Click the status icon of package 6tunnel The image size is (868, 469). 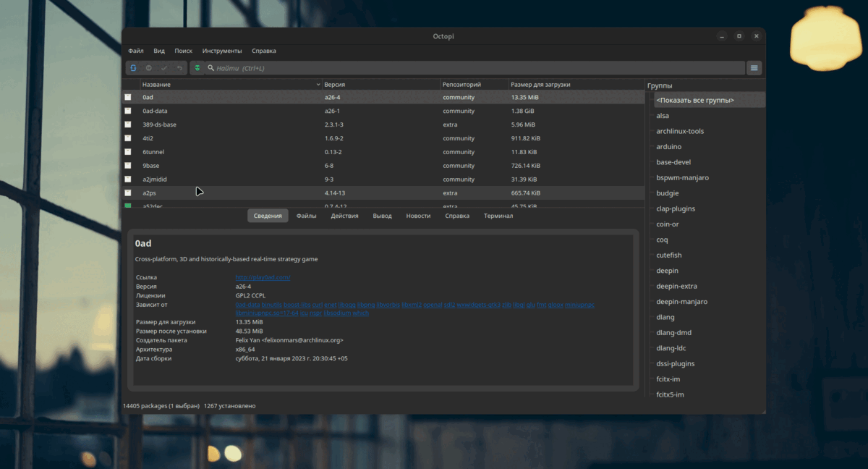(128, 152)
